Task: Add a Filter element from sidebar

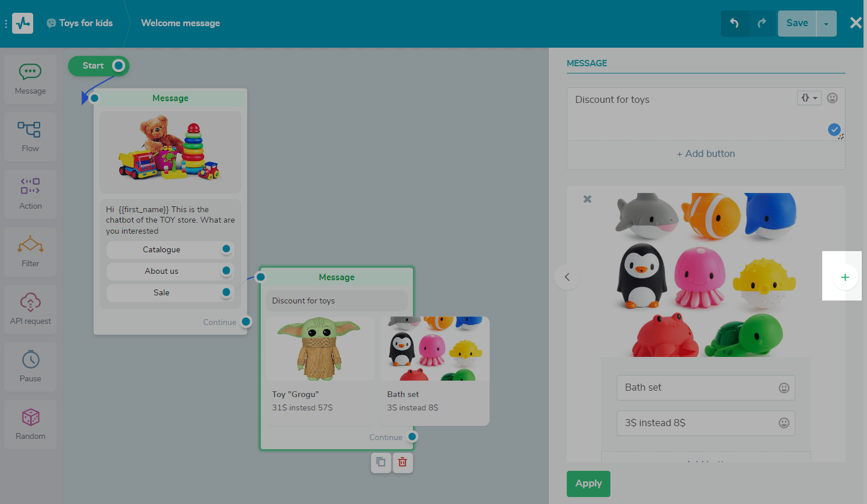Action: click(x=30, y=252)
